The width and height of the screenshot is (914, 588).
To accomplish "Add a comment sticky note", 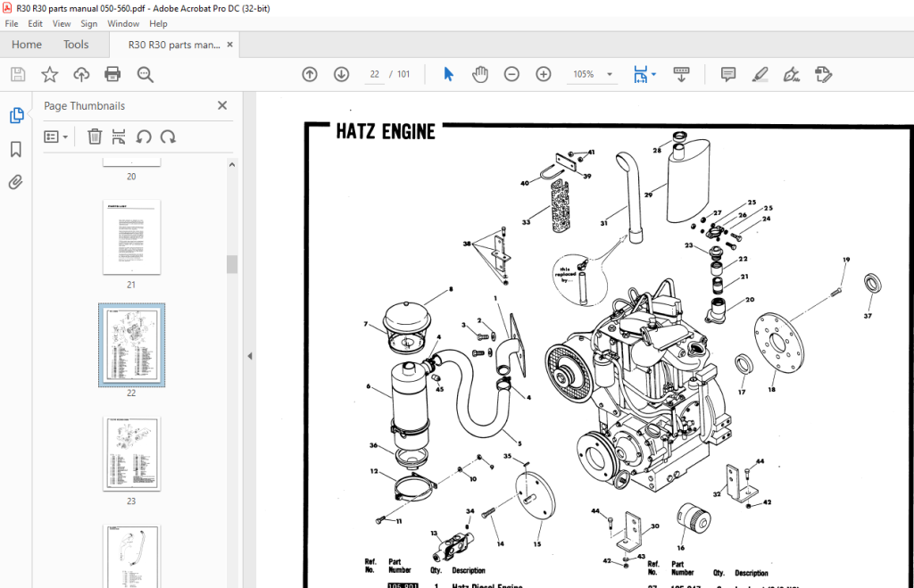I will [x=728, y=74].
